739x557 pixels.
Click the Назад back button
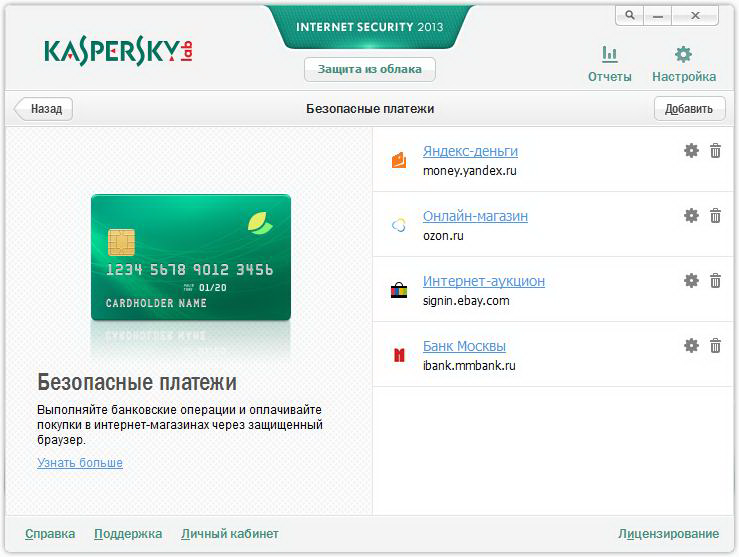pos(43,109)
